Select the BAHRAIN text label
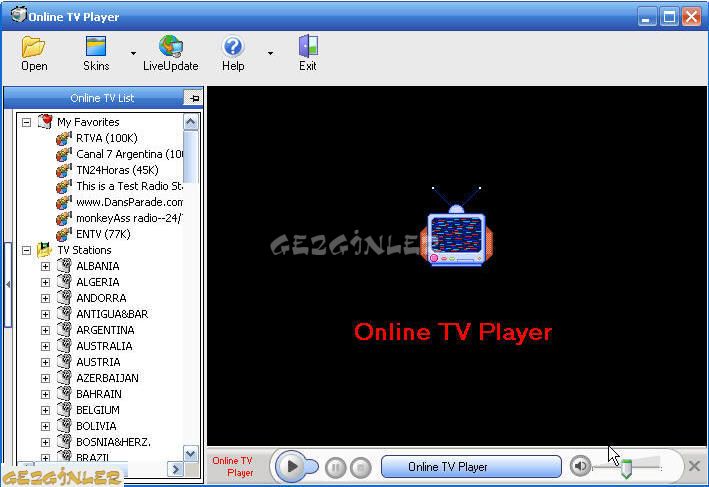Screen dimensions: 709x487 pos(99,394)
